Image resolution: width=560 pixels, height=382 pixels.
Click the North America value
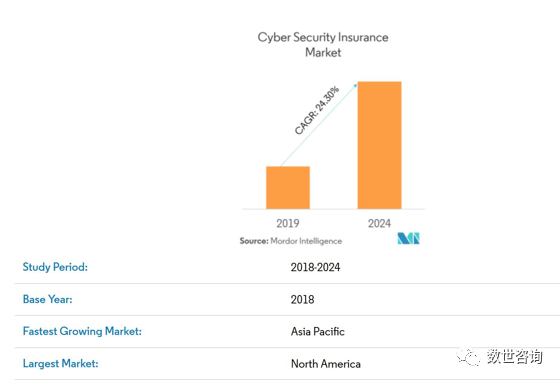pos(326,364)
